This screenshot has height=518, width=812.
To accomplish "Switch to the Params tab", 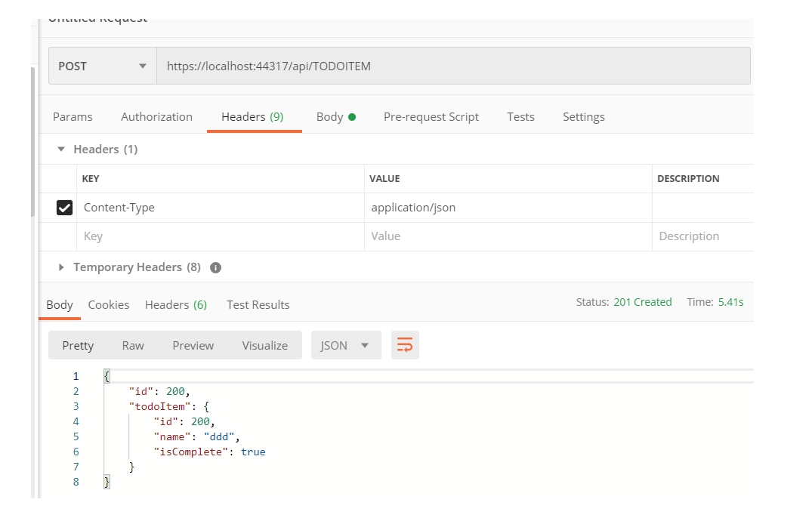I will click(73, 117).
